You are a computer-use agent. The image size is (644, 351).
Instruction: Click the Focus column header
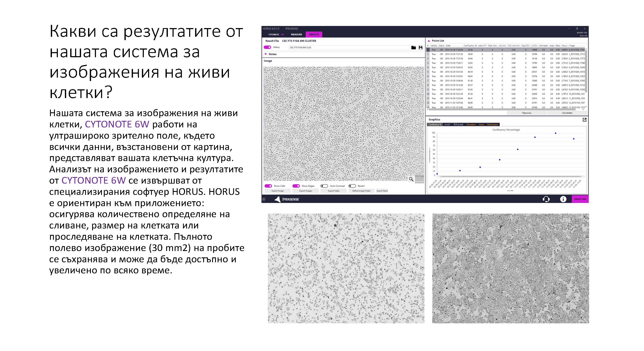click(564, 46)
